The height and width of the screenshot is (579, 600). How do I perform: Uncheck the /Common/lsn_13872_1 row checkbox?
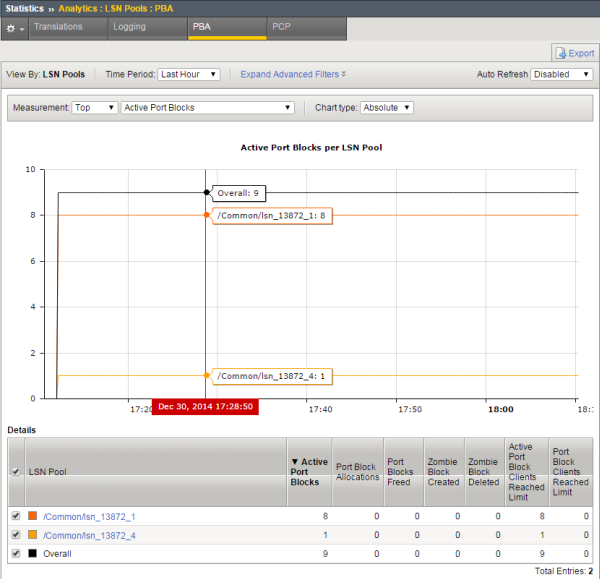(14, 516)
